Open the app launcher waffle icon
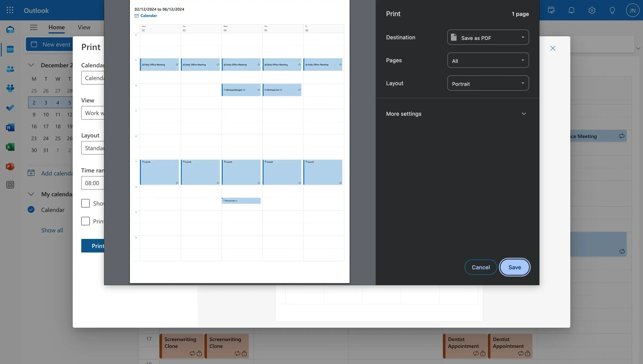This screenshot has width=643, height=364. [10, 10]
